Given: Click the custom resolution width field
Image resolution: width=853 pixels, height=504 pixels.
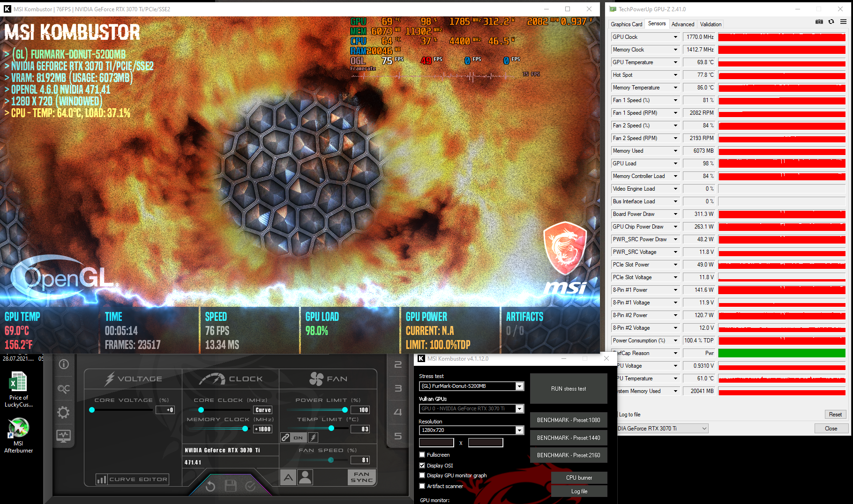Looking at the screenshot, I should coord(436,443).
